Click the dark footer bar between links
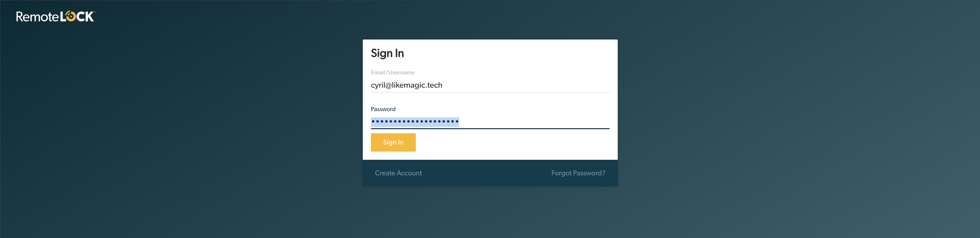The height and width of the screenshot is (238, 980). click(x=487, y=173)
